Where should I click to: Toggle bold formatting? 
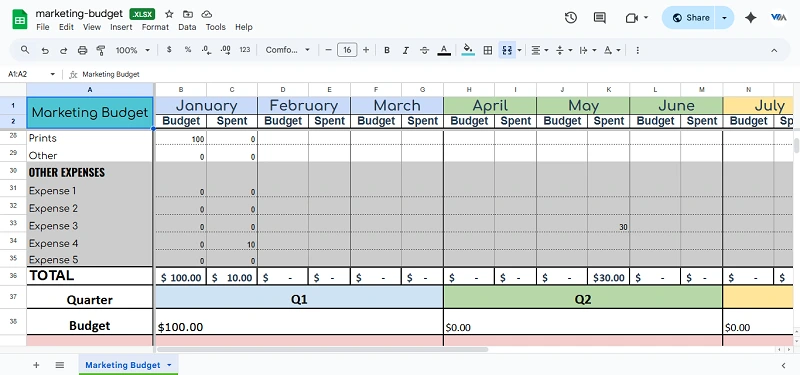(x=387, y=50)
